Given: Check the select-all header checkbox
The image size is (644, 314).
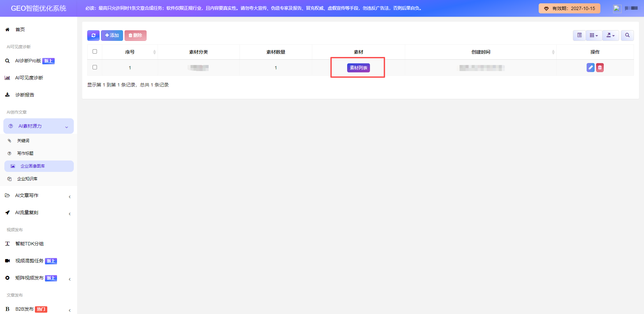Looking at the screenshot, I should 95,52.
